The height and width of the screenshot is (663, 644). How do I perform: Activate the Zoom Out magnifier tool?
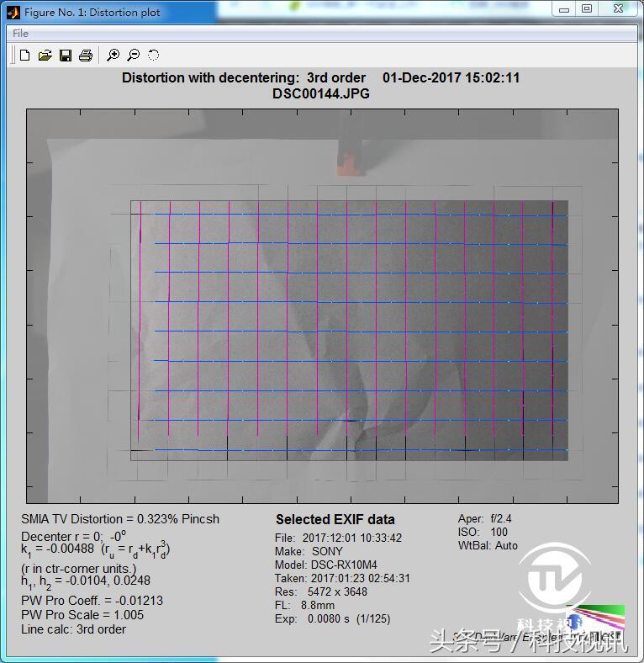(134, 56)
